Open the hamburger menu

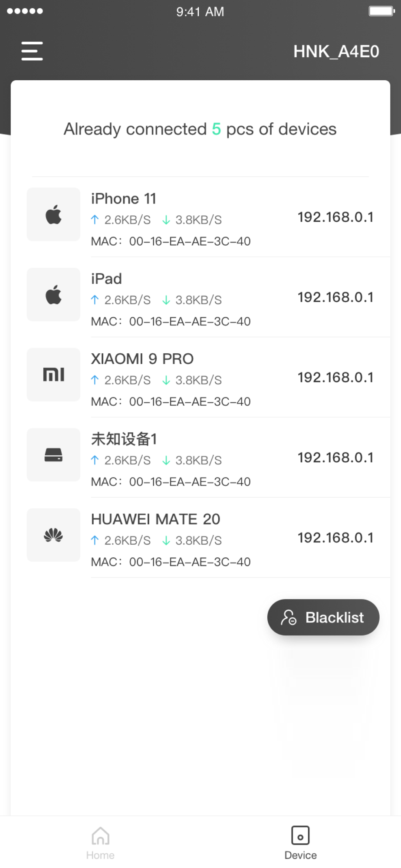[x=32, y=51]
